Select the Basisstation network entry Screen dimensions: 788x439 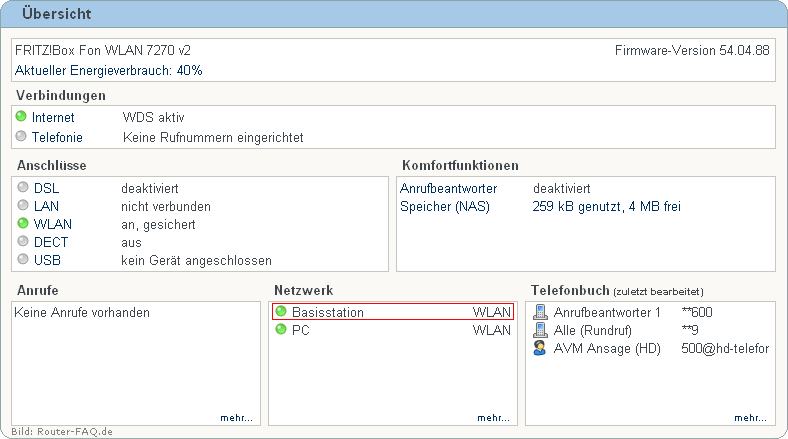(393, 312)
